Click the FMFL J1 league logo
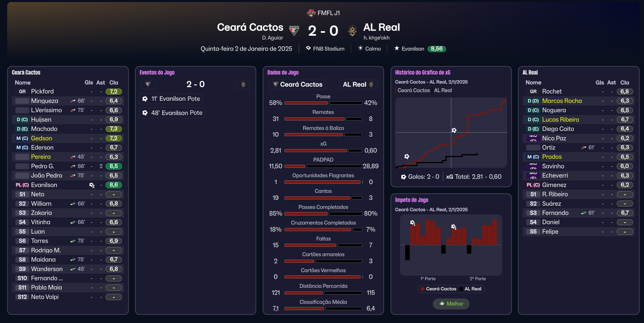 click(311, 13)
